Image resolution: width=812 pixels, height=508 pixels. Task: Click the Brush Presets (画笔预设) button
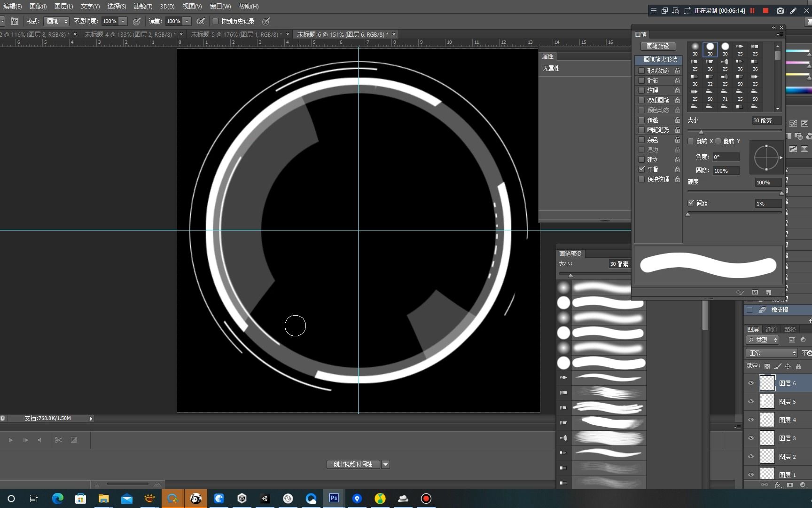[x=658, y=46]
